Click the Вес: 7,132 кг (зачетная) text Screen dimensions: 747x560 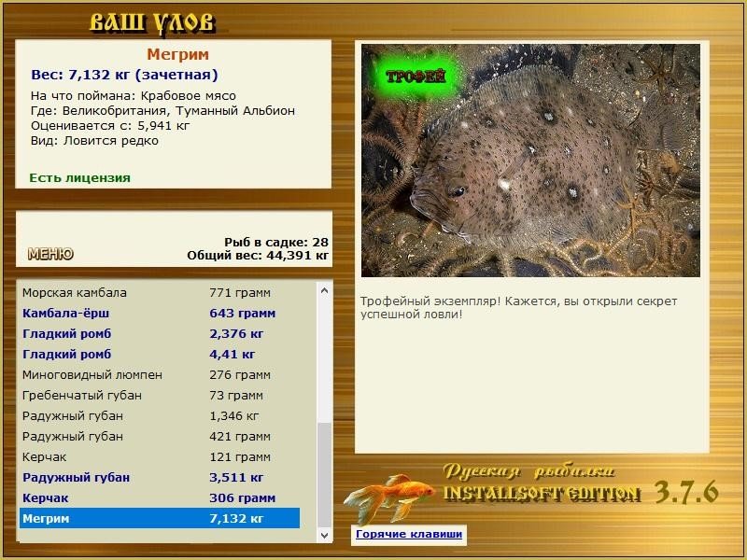pyautogui.click(x=124, y=75)
